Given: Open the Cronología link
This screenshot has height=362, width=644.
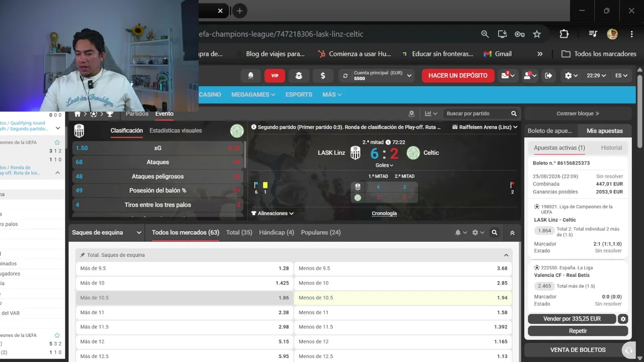Looking at the screenshot, I should click(384, 213).
